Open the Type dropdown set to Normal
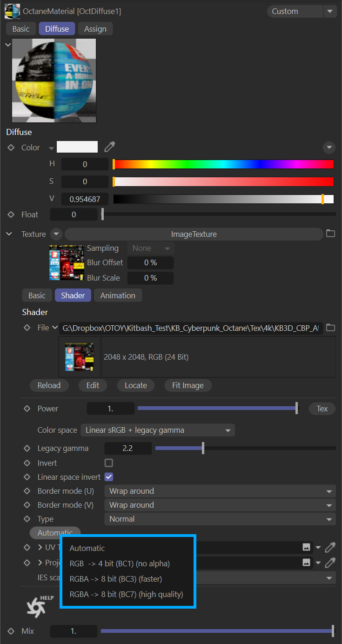Screen dimensions: 342x644 (220, 519)
